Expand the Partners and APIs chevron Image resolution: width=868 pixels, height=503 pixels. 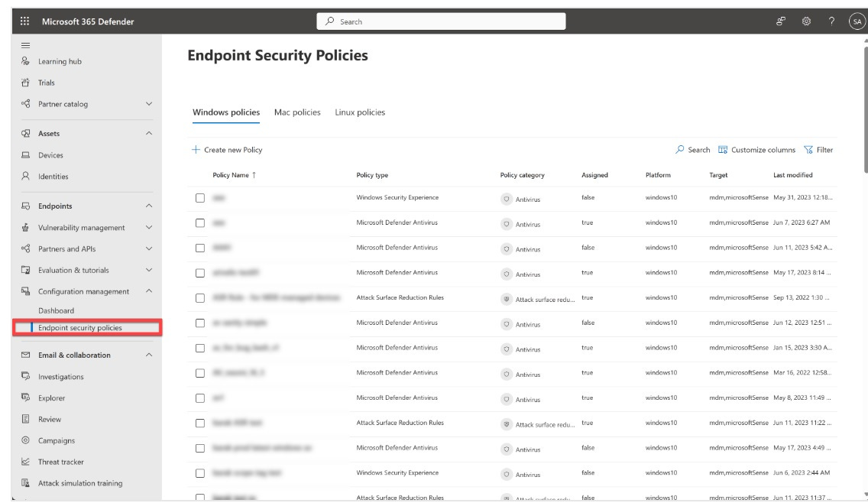[x=149, y=248]
